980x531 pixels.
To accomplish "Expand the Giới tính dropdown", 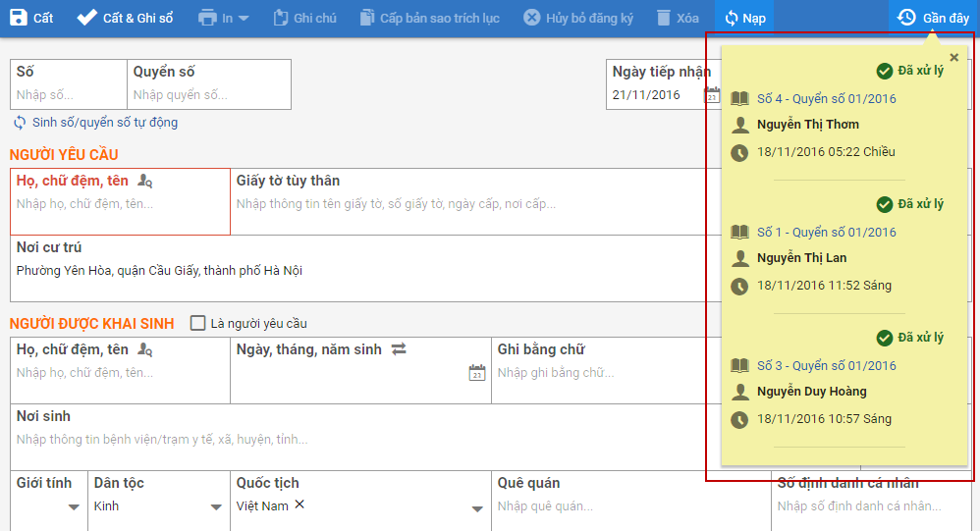I will tap(74, 507).
